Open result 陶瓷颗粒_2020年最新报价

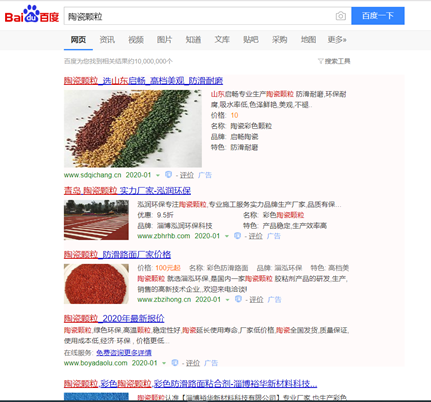(x=114, y=318)
